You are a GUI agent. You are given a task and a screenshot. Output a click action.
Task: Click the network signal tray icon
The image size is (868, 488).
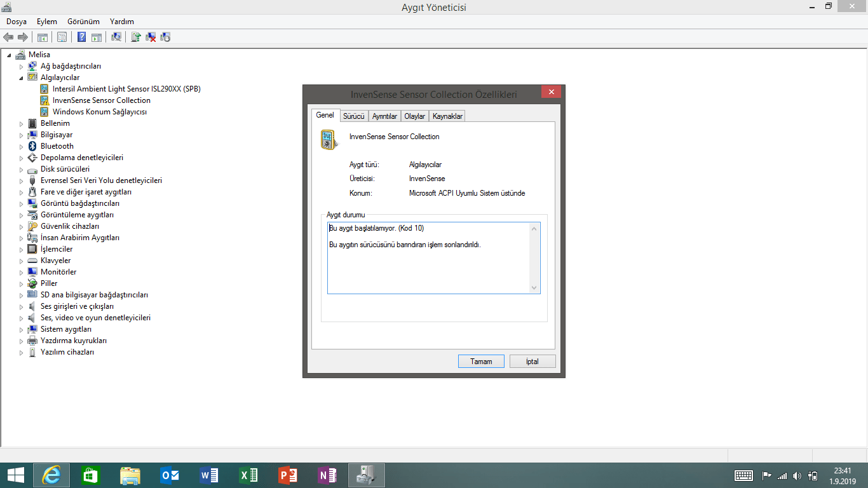coord(782,475)
